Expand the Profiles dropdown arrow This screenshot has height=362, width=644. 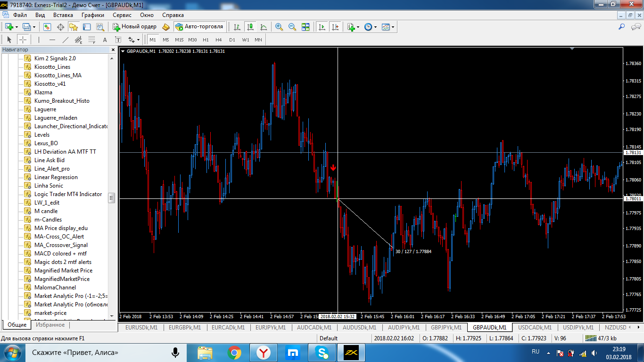(34, 27)
